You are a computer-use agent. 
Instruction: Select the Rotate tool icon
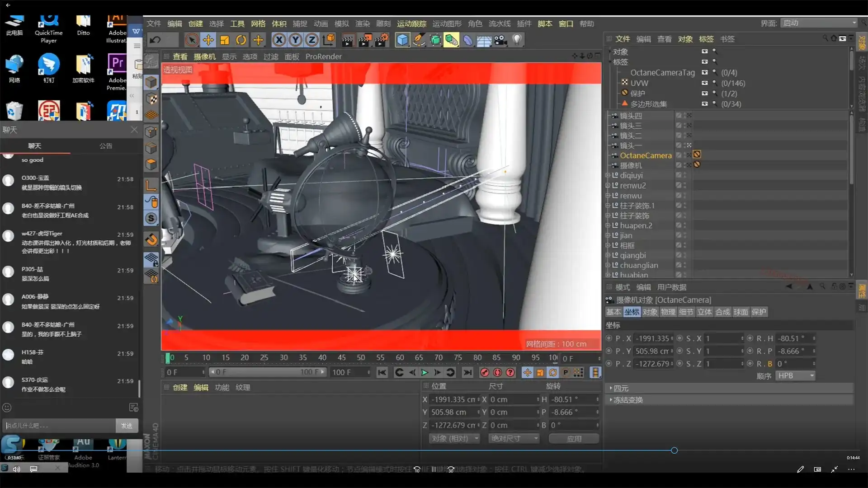(241, 40)
